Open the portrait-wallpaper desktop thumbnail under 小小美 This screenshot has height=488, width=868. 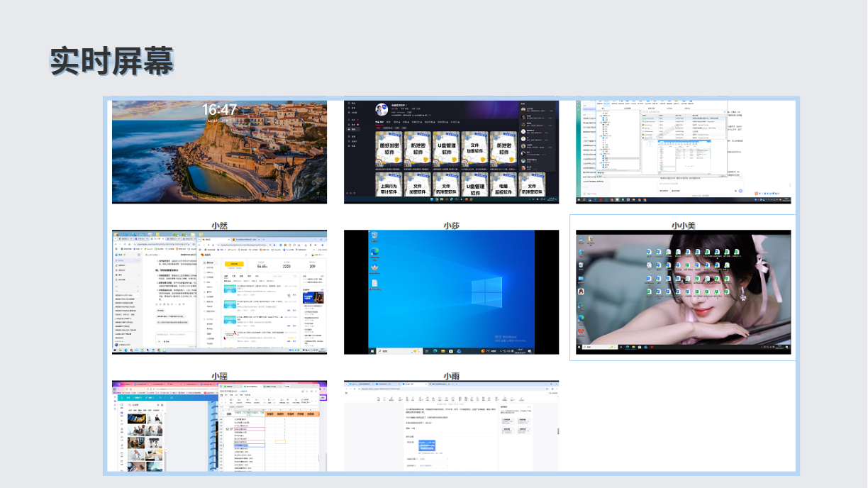[x=683, y=292]
